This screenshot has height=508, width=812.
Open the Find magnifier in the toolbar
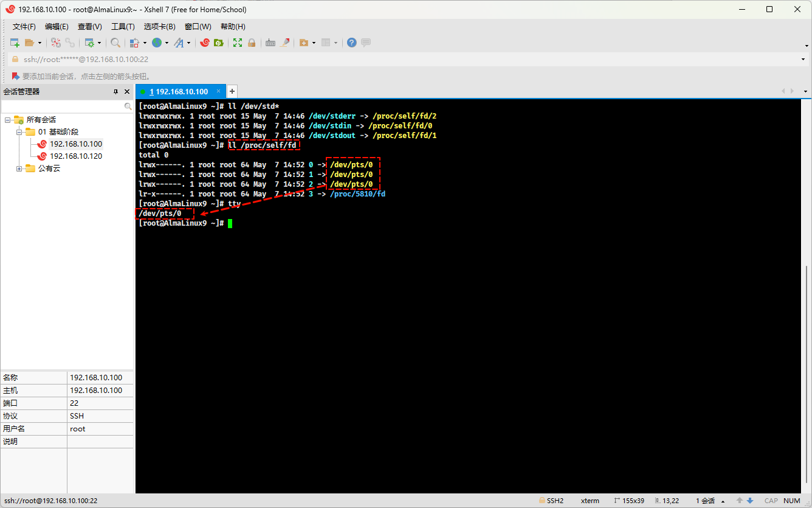click(115, 43)
